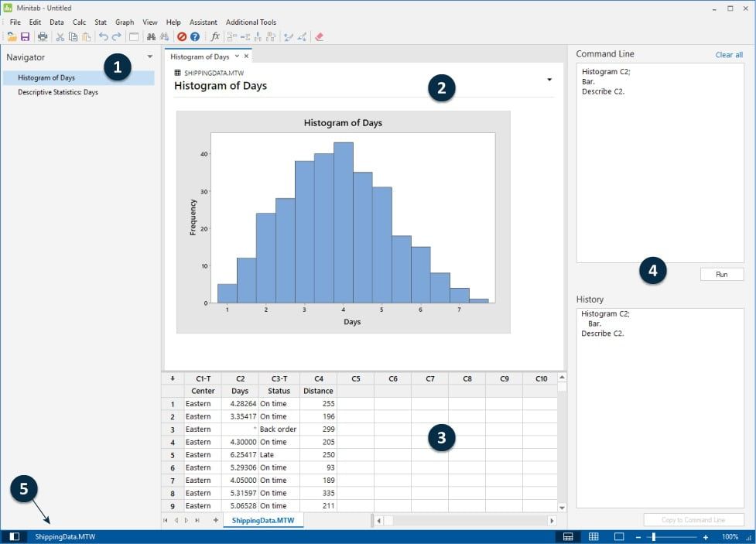Open the Stat menu
This screenshot has width=756, height=544.
[101, 22]
